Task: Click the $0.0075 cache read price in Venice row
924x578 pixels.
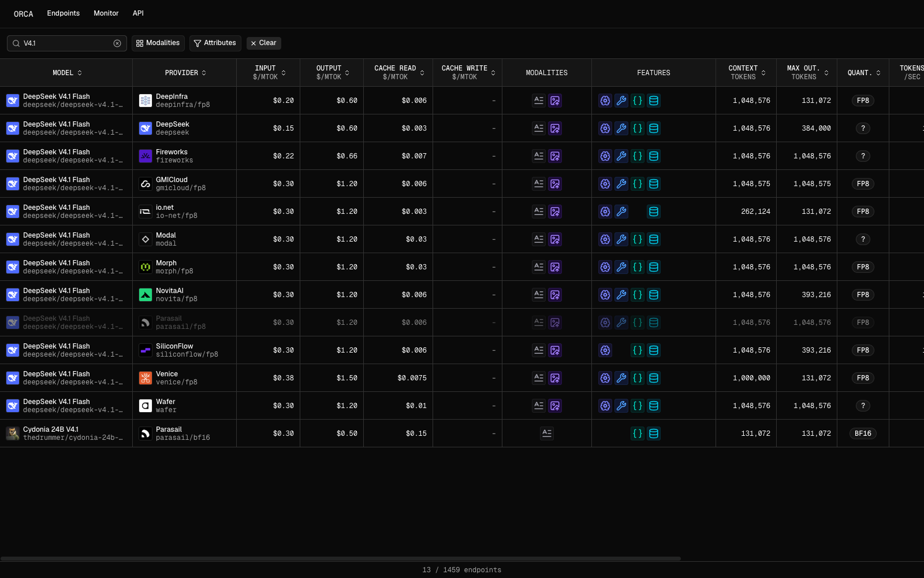Action: coord(412,378)
